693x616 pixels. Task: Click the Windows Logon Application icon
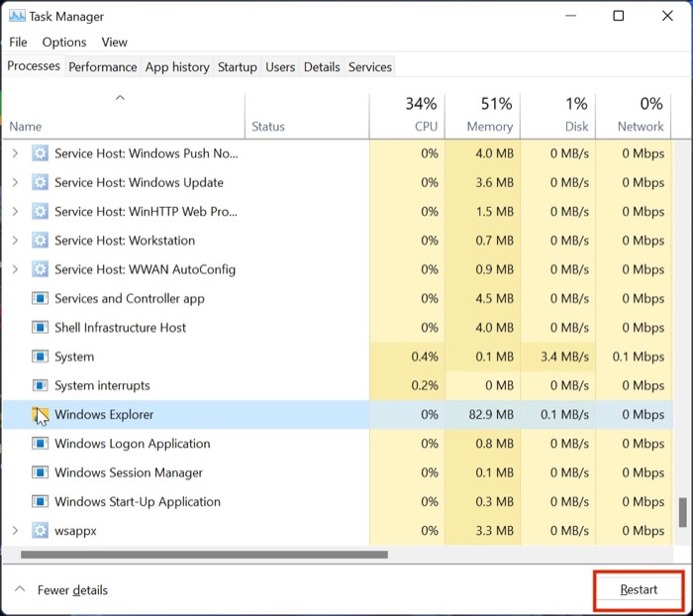[40, 443]
